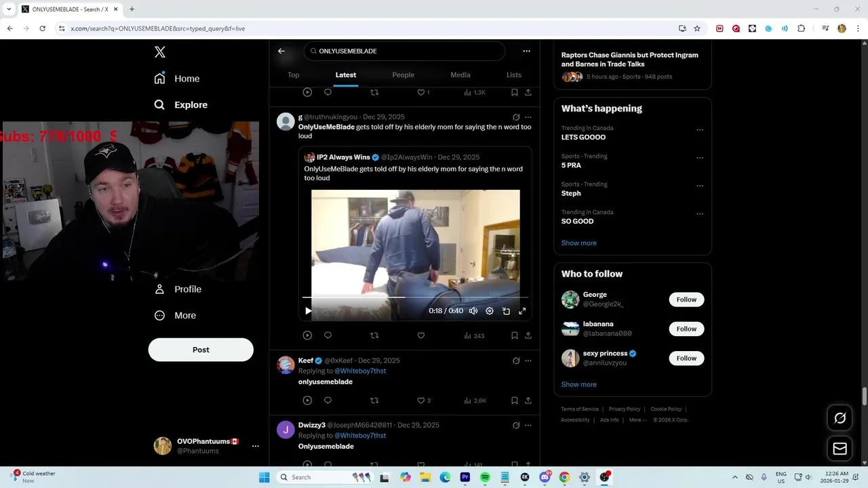The width and height of the screenshot is (868, 488).
Task: Switch to People tab
Action: pos(403,75)
